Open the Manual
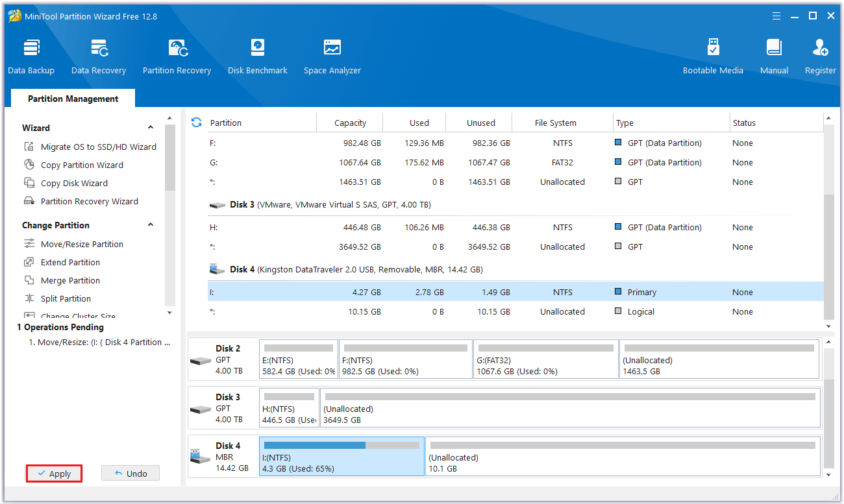Screen dimensions: 844x504 (x=774, y=57)
